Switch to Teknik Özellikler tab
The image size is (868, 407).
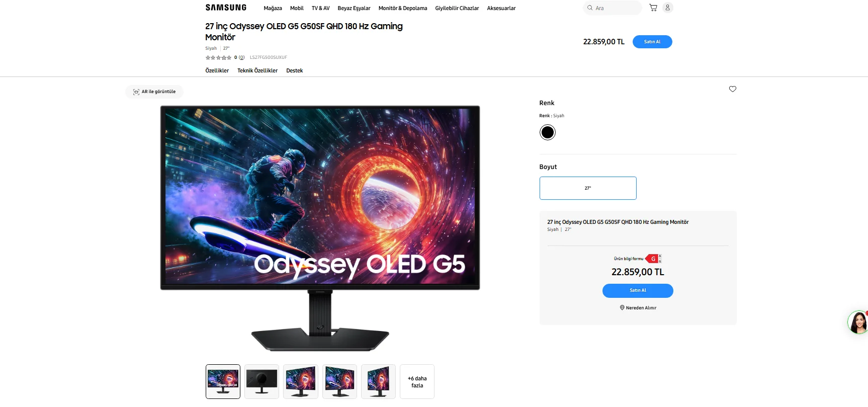(x=257, y=70)
